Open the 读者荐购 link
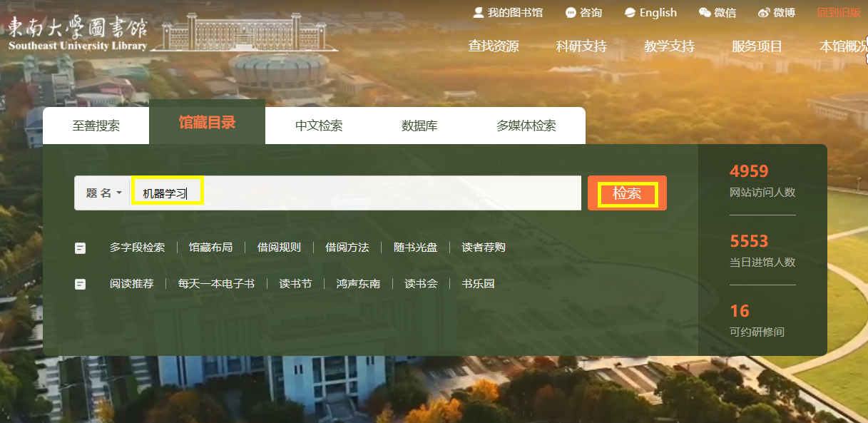This screenshot has width=868, height=423. point(484,248)
